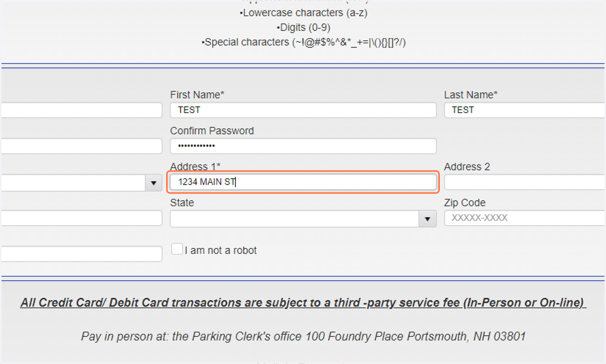Click the Zip Code XXXXX-XXXX field
Screen dimensions: 606x364
525,218
